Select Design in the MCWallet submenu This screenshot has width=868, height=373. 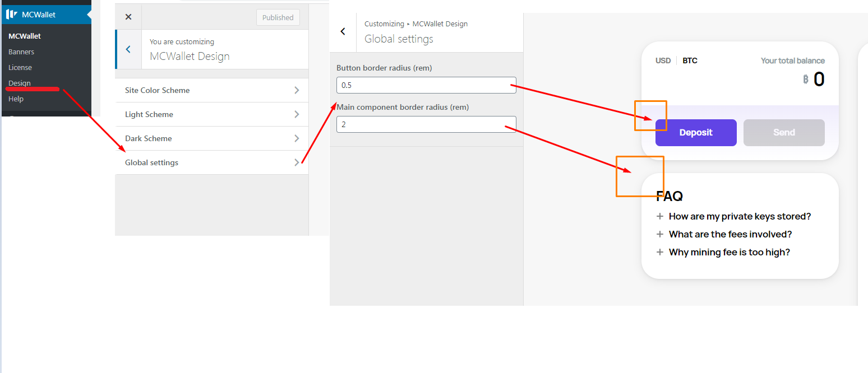tap(20, 83)
